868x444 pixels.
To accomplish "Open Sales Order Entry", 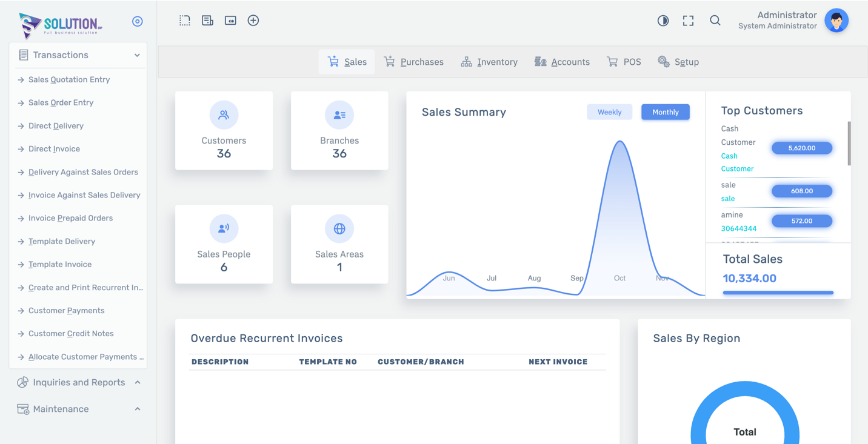I will (61, 102).
